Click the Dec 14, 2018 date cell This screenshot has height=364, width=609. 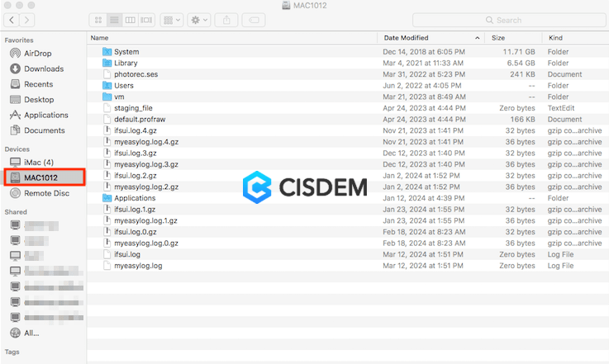pyautogui.click(x=424, y=52)
